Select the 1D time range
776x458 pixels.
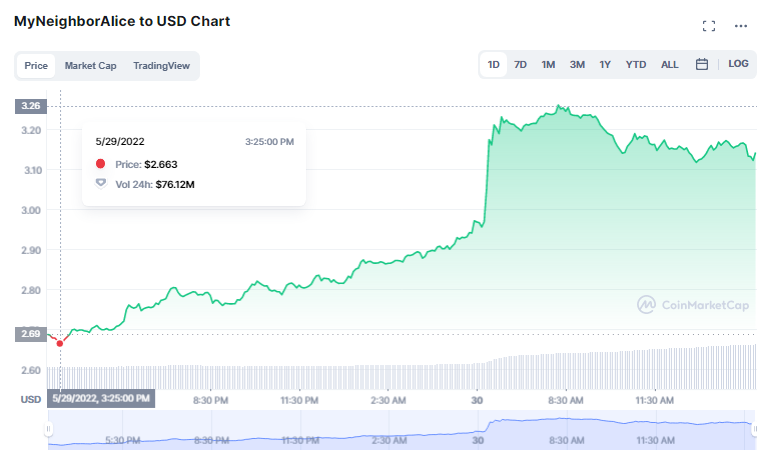point(493,64)
